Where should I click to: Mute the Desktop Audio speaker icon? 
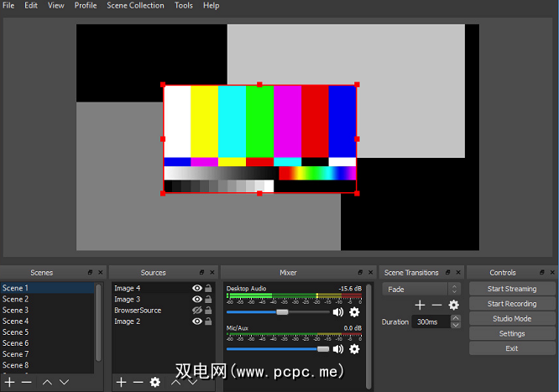(337, 311)
